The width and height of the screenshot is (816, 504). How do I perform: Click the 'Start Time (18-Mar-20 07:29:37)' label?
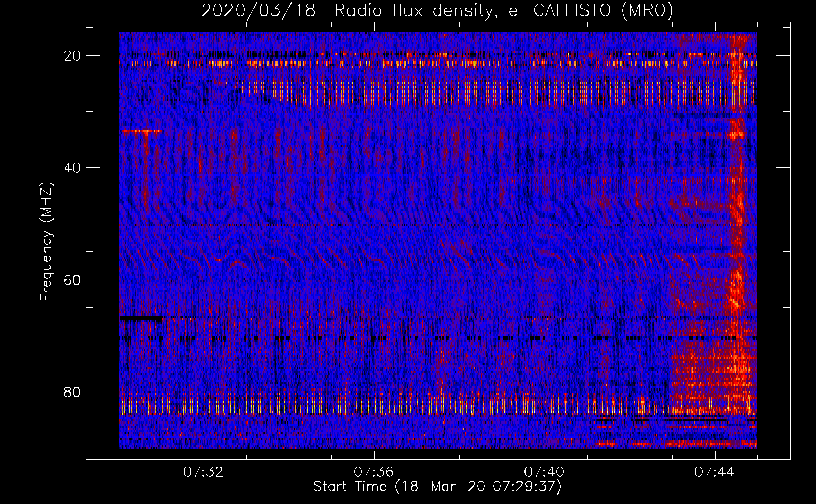click(x=437, y=487)
